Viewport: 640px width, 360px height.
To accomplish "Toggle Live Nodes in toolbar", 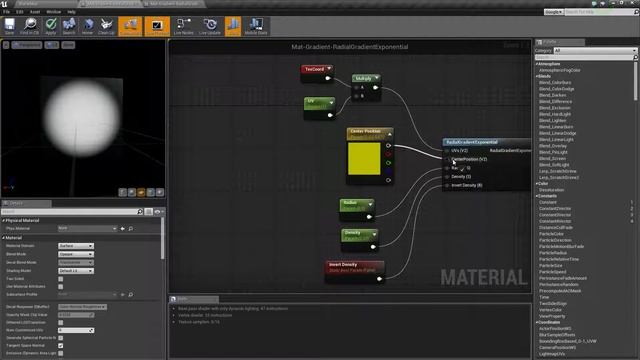I will (184, 26).
